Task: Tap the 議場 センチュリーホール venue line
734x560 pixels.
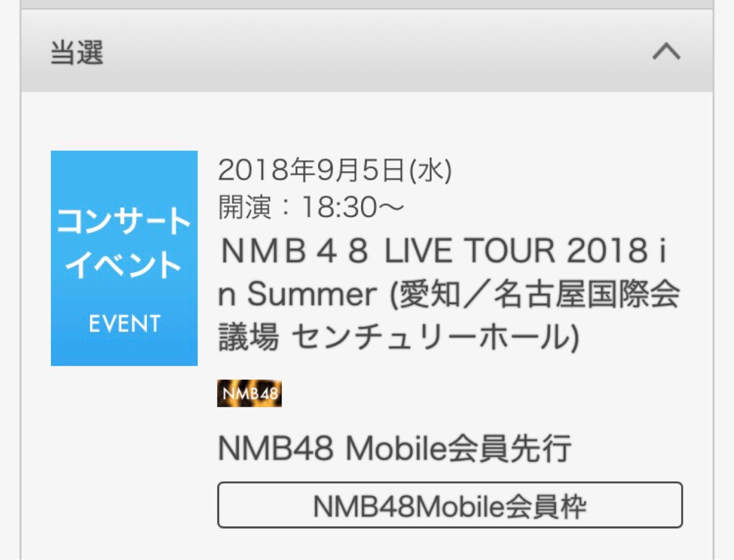Action: tap(398, 337)
